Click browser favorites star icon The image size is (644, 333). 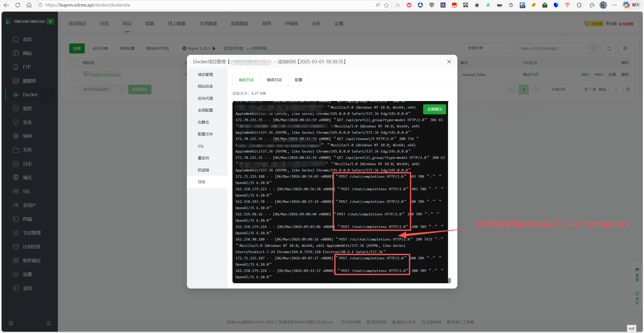386,5
